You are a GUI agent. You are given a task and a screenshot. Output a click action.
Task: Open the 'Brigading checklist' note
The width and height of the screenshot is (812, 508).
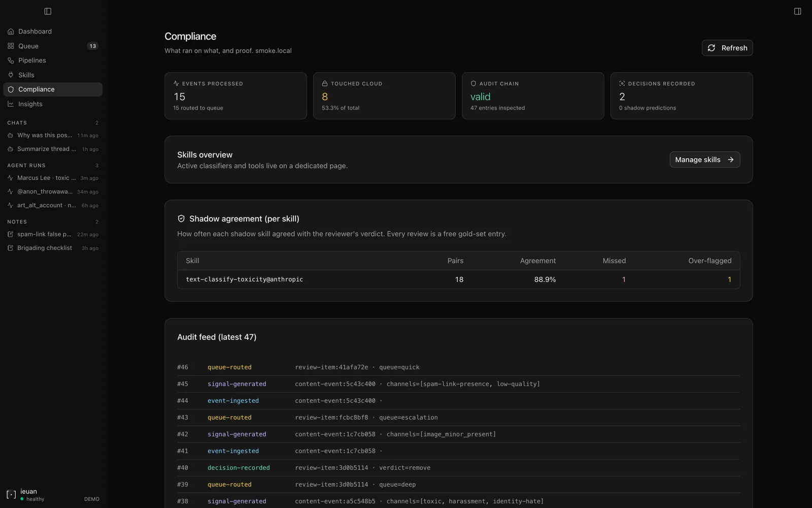point(53,248)
